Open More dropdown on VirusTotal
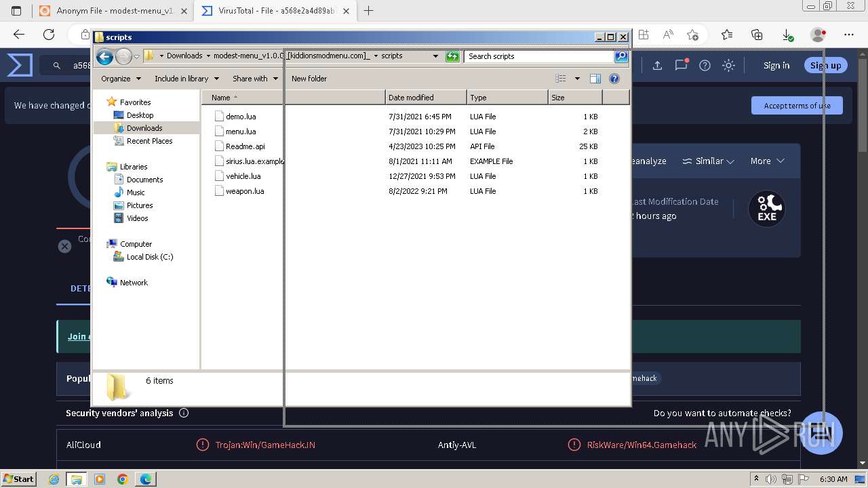 (767, 161)
